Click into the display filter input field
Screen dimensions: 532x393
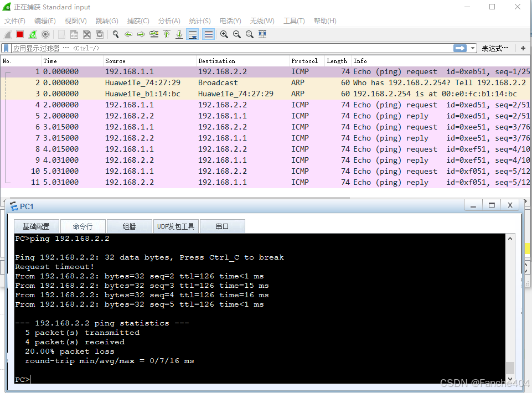pos(231,48)
